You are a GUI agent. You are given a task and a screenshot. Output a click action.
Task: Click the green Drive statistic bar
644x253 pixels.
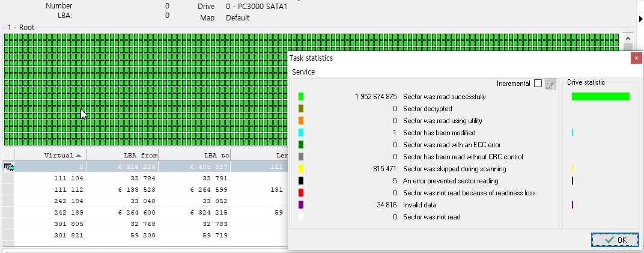[601, 97]
